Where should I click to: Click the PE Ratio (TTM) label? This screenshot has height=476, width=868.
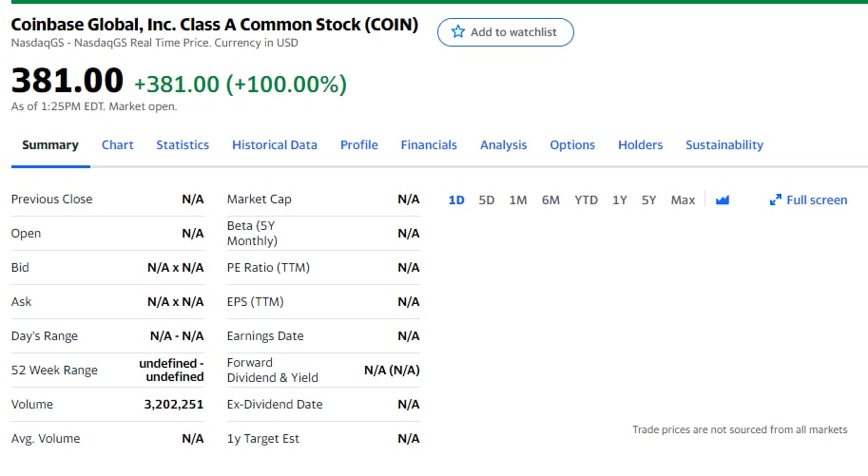pos(268,268)
